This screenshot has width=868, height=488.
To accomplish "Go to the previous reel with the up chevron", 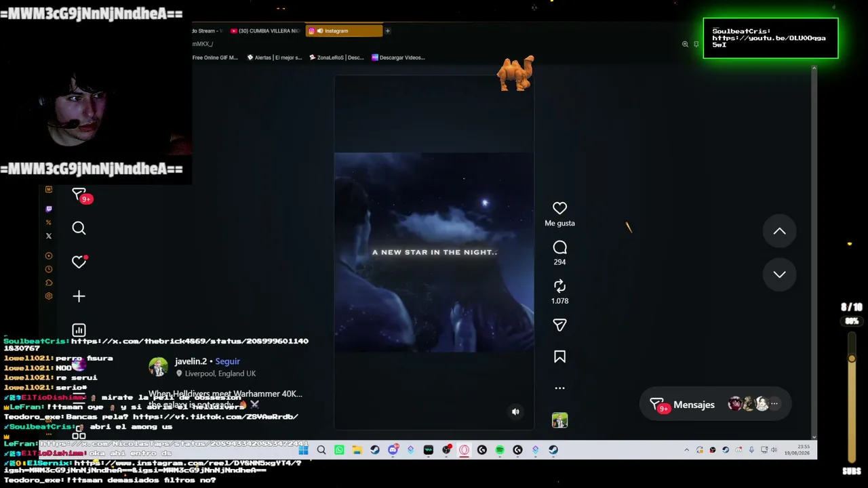I will [x=779, y=231].
